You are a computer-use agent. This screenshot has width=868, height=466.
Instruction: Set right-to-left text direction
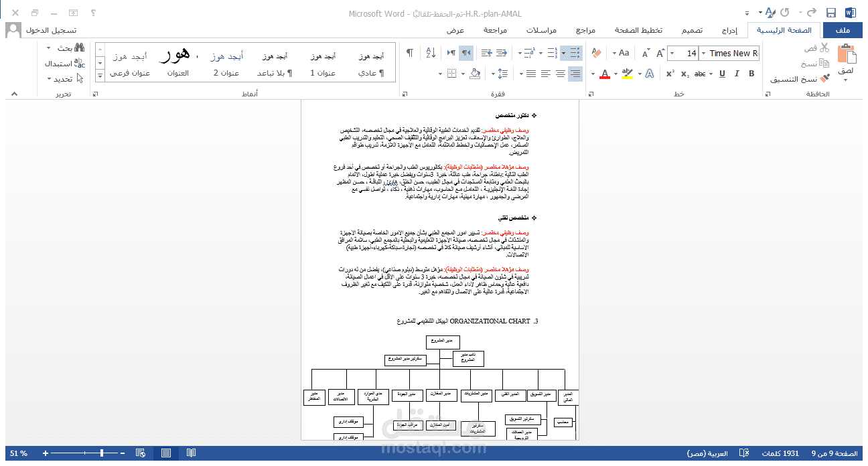coord(467,53)
